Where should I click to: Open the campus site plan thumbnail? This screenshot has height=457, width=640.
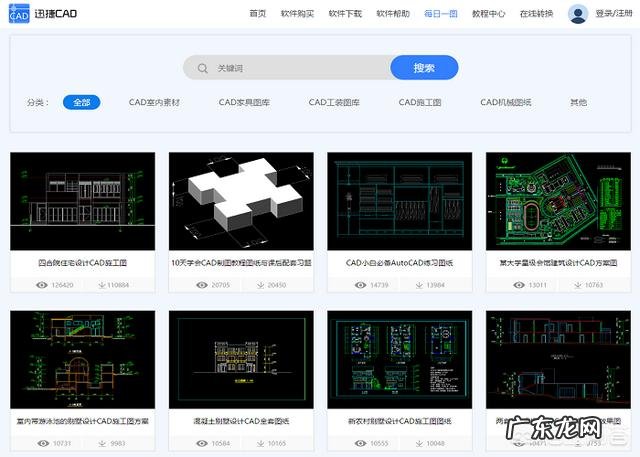558,201
